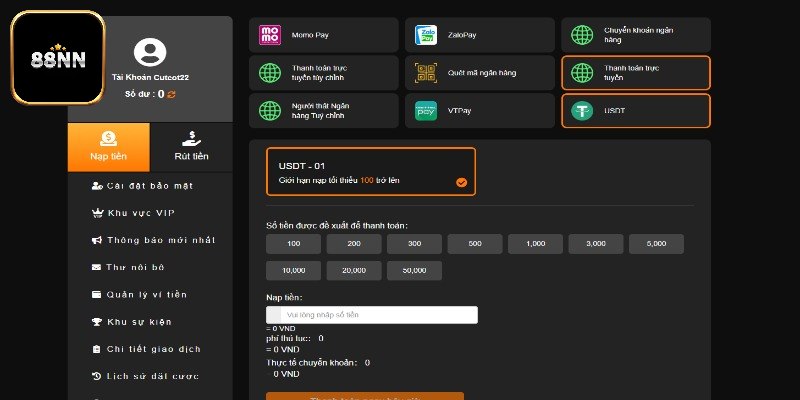
Task: Pick the 50,000 suggested amount
Action: pos(414,270)
